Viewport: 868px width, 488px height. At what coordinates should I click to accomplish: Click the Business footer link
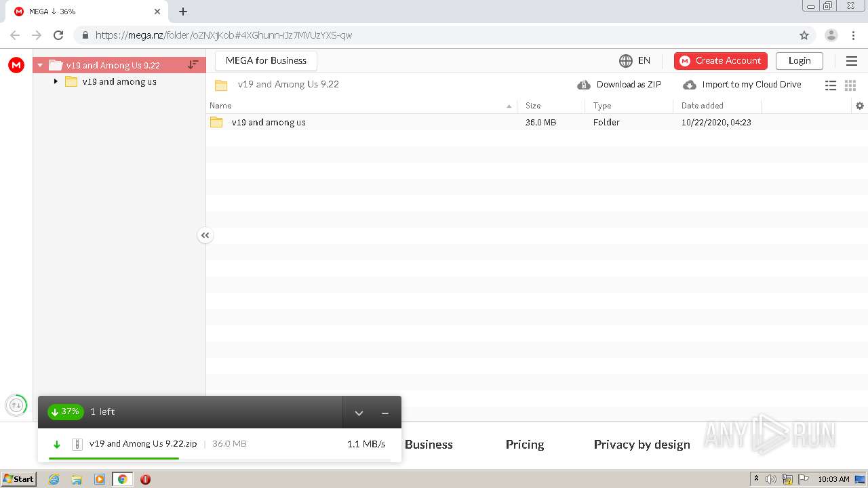[x=429, y=445]
